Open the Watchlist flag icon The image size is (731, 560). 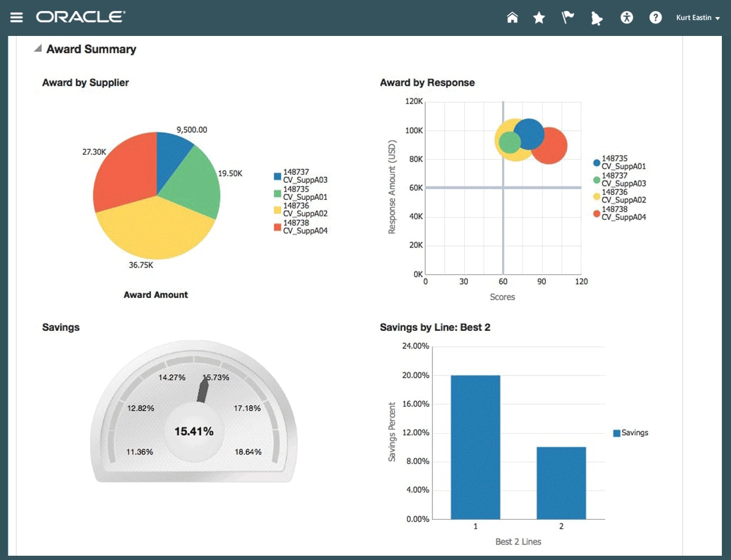[x=568, y=18]
